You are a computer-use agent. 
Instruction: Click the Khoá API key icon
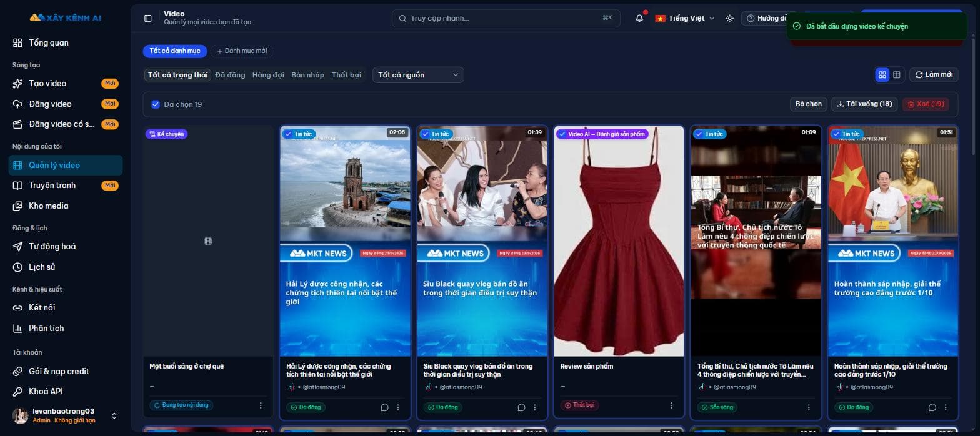17,391
